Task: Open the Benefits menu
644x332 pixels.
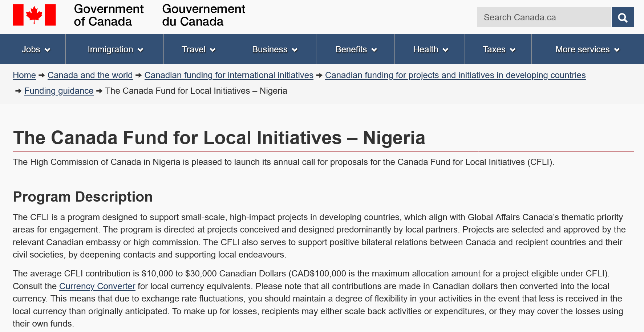Action: click(x=356, y=49)
